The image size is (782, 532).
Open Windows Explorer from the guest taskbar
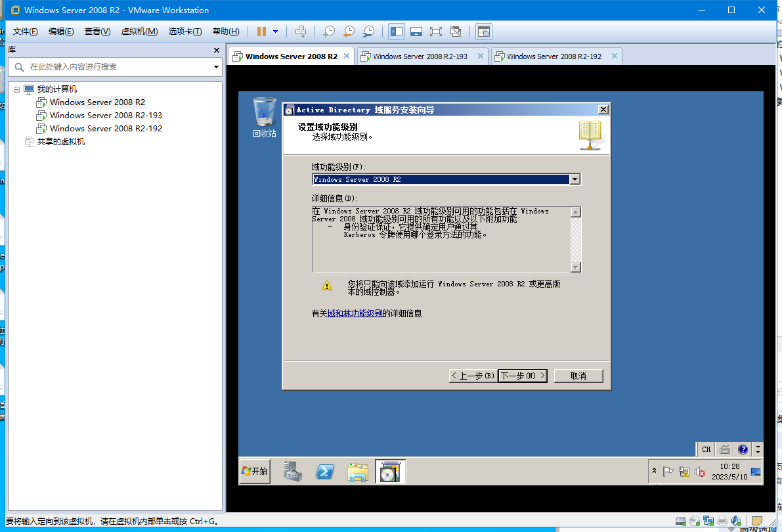(358, 471)
